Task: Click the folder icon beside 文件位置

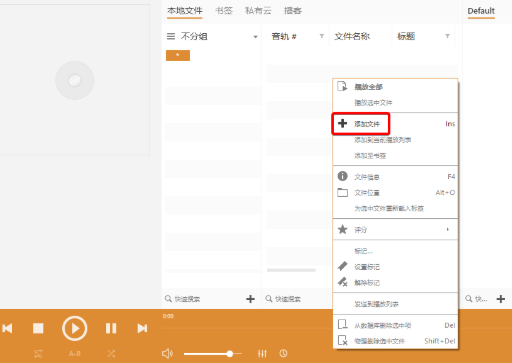Action: click(342, 192)
